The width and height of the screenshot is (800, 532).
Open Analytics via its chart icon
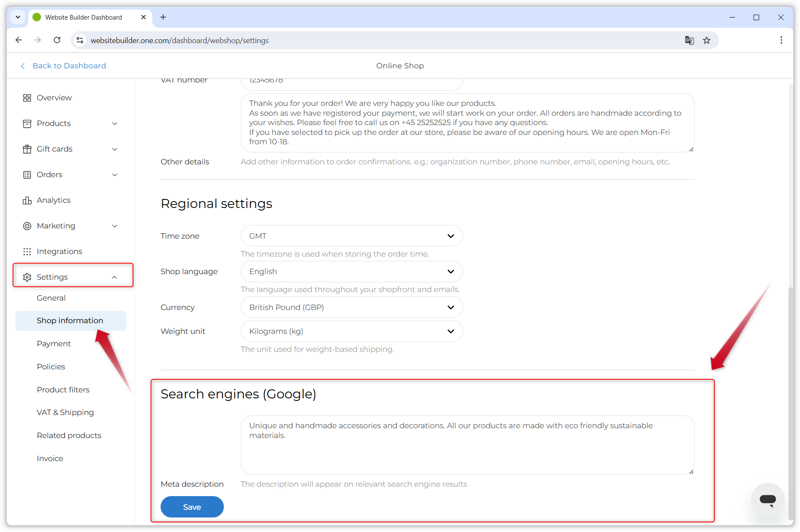[27, 200]
